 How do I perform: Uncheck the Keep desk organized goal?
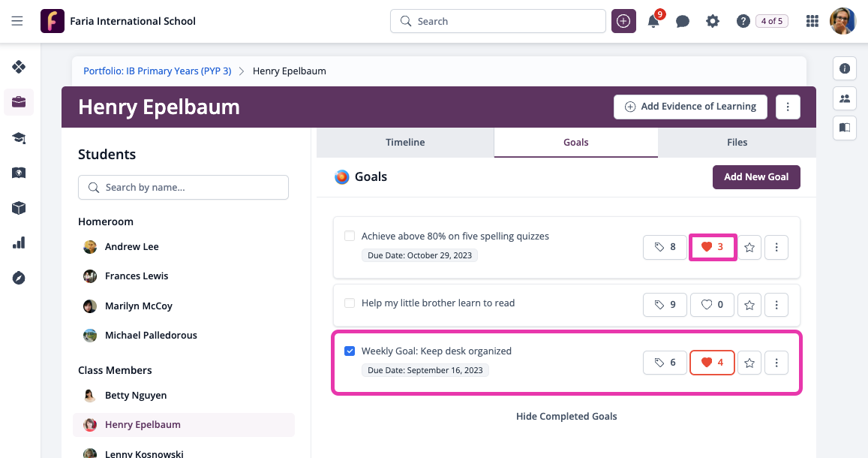click(350, 351)
